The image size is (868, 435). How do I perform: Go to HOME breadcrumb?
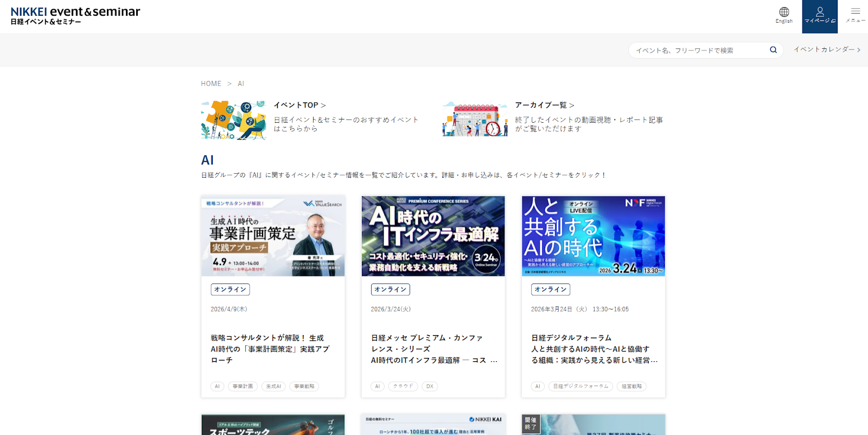coord(211,84)
